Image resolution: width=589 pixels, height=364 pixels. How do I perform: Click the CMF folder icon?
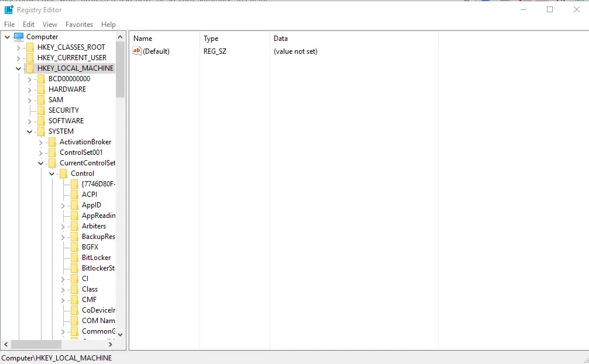pos(75,300)
